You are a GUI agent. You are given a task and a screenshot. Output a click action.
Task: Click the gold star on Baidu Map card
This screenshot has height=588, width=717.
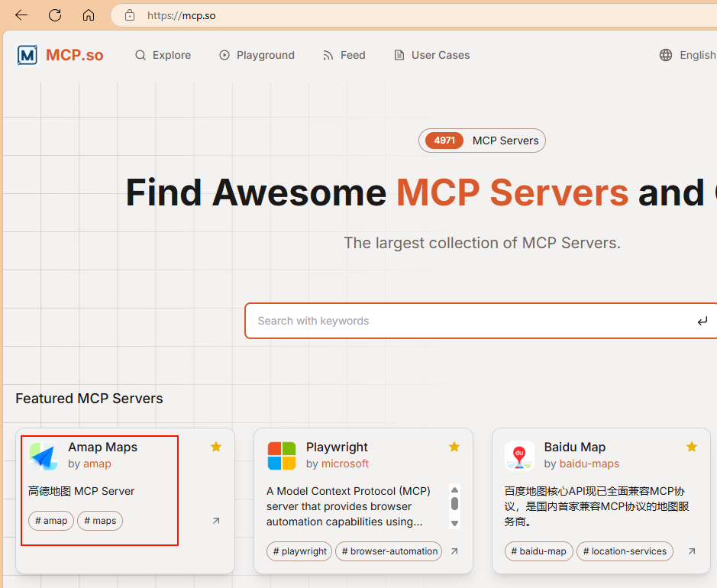click(692, 447)
